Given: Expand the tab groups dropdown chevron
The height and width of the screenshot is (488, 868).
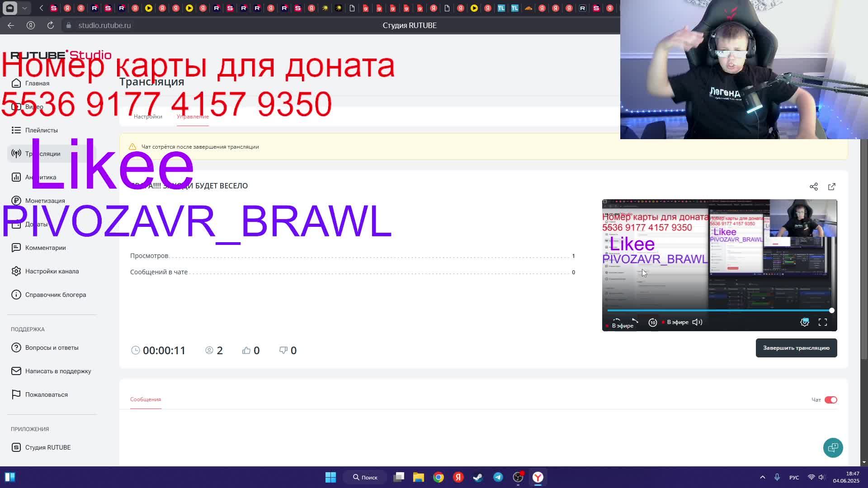Looking at the screenshot, I should point(24,8).
